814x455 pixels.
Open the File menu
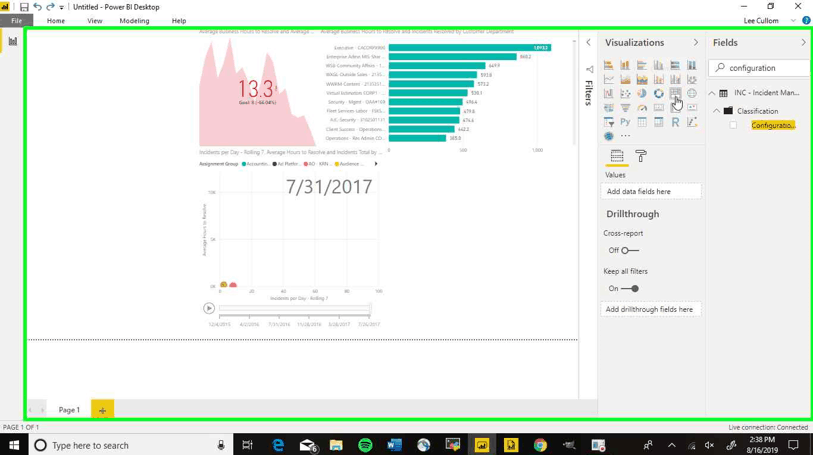click(17, 21)
